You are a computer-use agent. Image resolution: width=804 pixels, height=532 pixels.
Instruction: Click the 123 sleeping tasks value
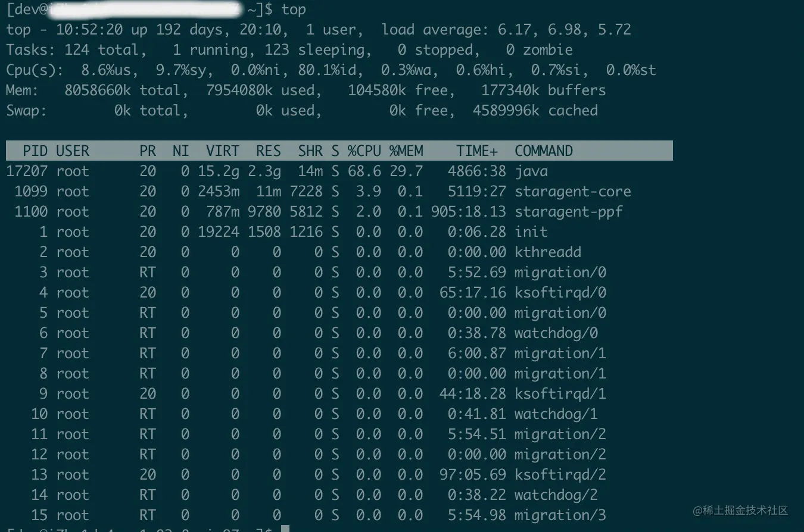point(277,50)
